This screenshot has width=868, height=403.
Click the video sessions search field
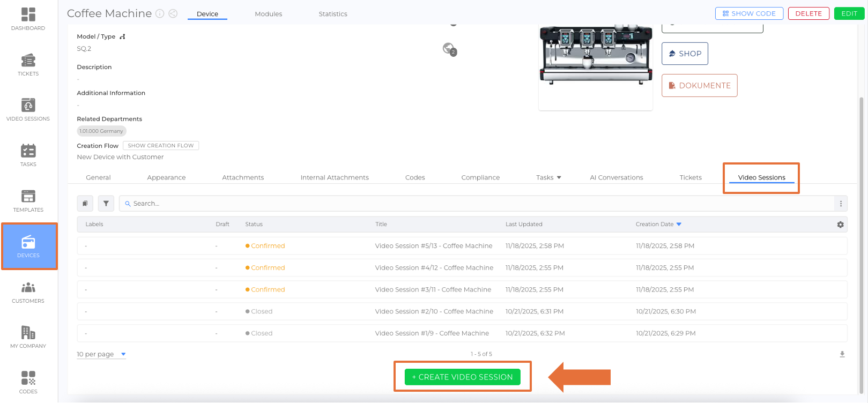coord(477,204)
